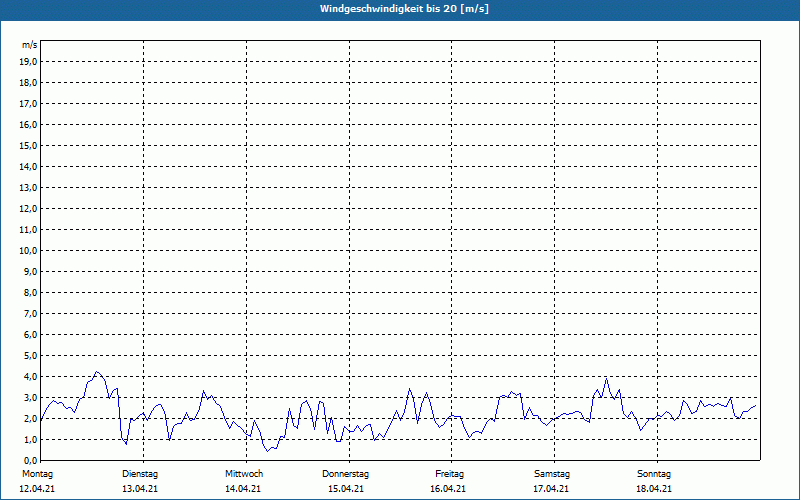Click the date '12.04.21'
The image size is (800, 500).
pos(37,489)
